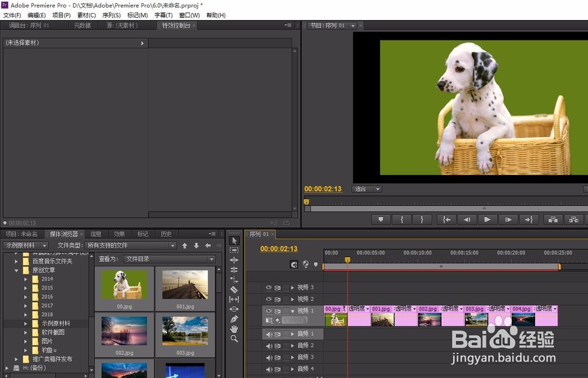Click the program monitor zoom scroll bar
The image size is (588, 378).
(x=446, y=209)
